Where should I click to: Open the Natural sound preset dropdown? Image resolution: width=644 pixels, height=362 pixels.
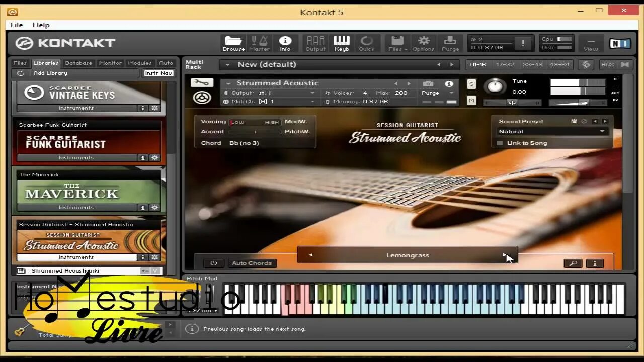click(x=552, y=132)
